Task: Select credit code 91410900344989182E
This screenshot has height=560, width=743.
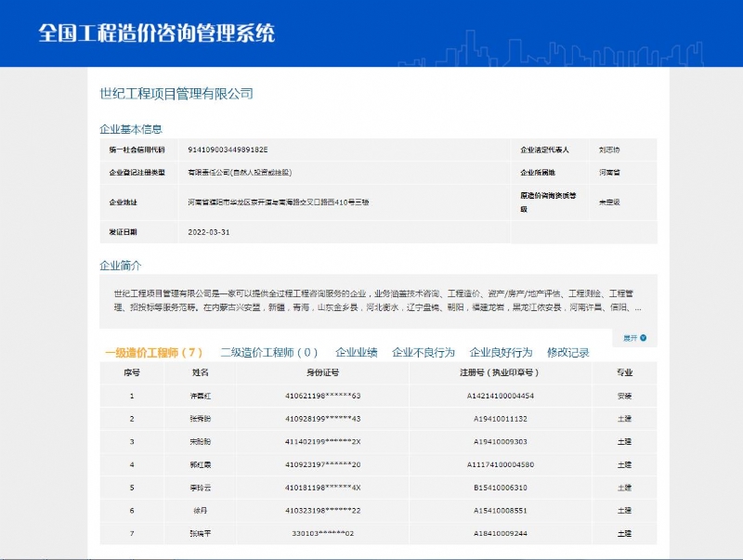Action: (228, 150)
